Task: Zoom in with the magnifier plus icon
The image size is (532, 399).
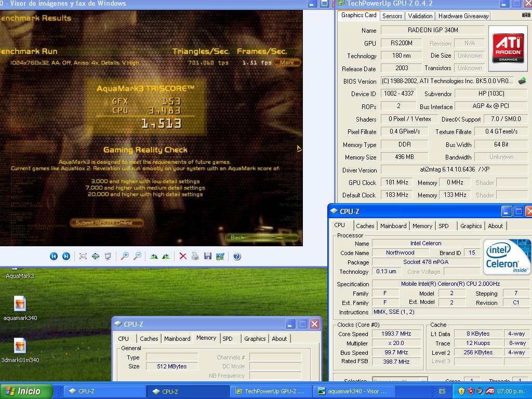Action: tap(125, 257)
